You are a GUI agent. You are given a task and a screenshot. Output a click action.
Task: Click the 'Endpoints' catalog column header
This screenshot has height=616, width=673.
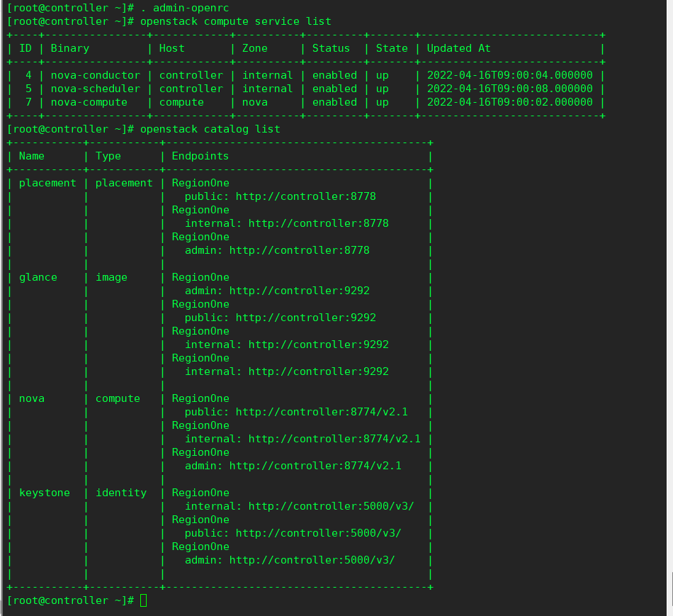tap(200, 156)
